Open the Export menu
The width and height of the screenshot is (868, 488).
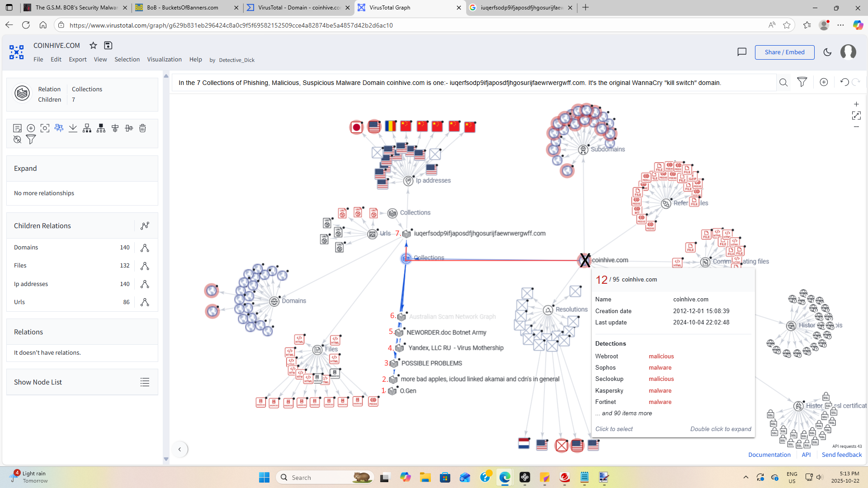(x=78, y=59)
